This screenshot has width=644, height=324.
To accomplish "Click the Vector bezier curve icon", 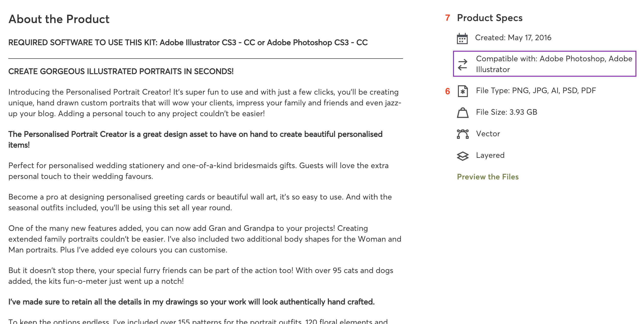I will [463, 134].
